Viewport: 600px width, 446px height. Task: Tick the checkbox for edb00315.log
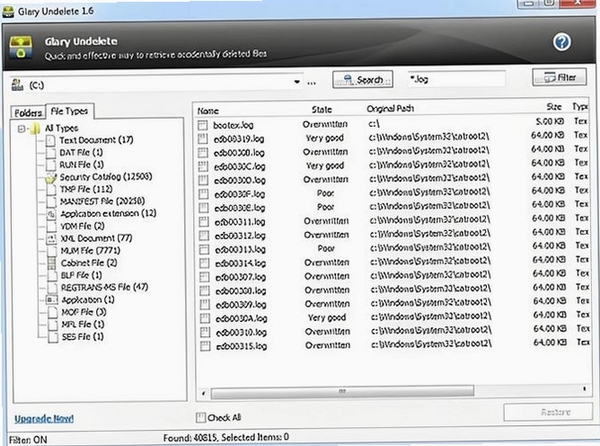205,346
